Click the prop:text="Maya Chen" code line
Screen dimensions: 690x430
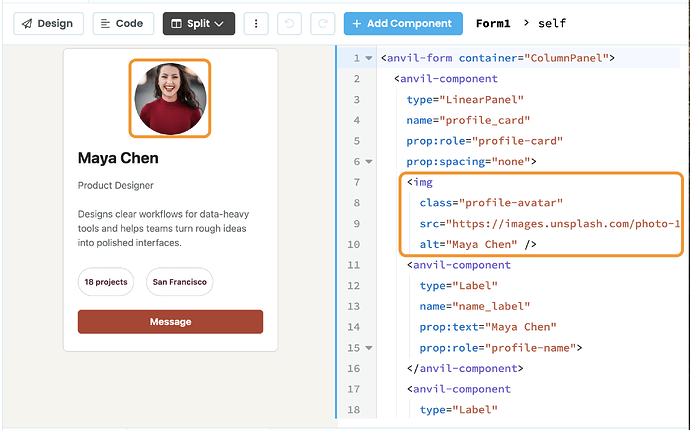(x=488, y=327)
